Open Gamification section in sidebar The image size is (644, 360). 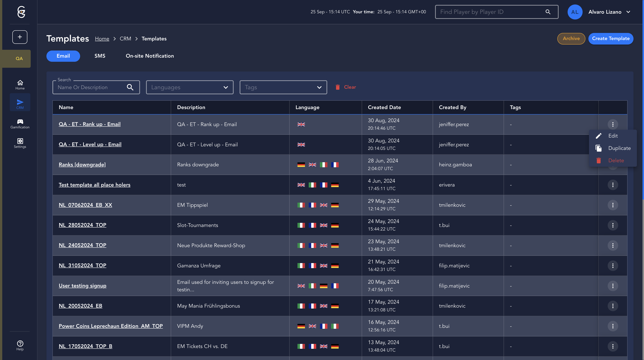[20, 124]
